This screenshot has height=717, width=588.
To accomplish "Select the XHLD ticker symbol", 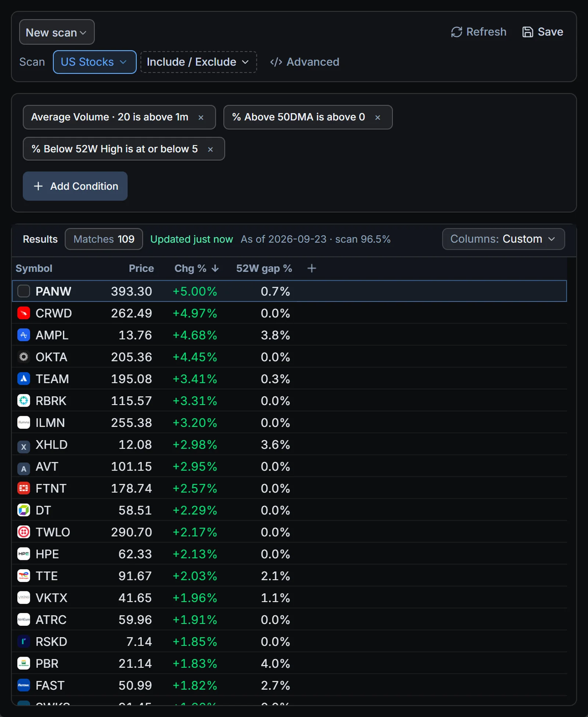I will [51, 445].
